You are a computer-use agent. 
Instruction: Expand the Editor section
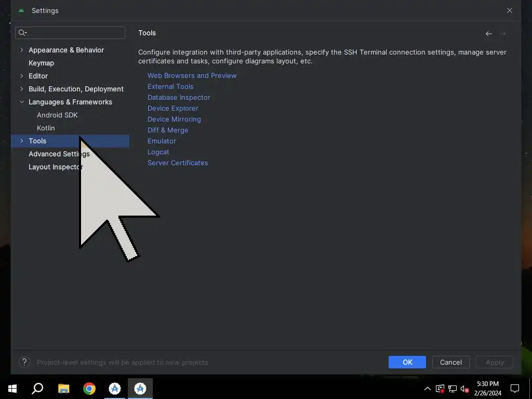tap(22, 76)
